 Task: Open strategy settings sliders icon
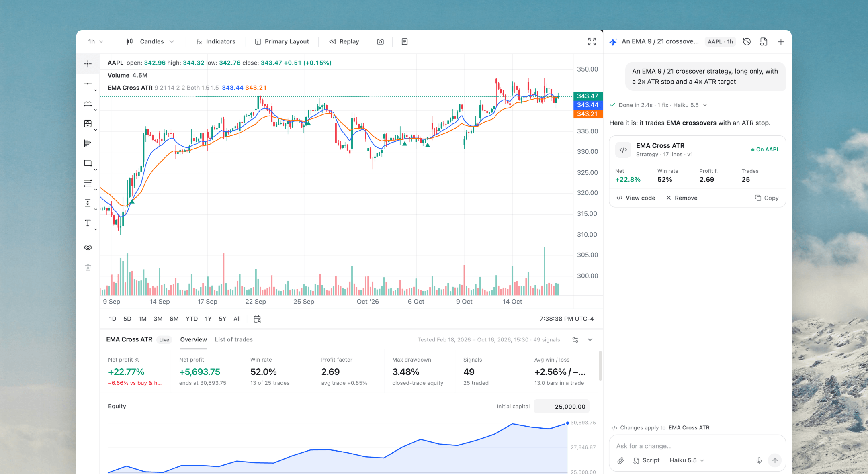click(575, 340)
